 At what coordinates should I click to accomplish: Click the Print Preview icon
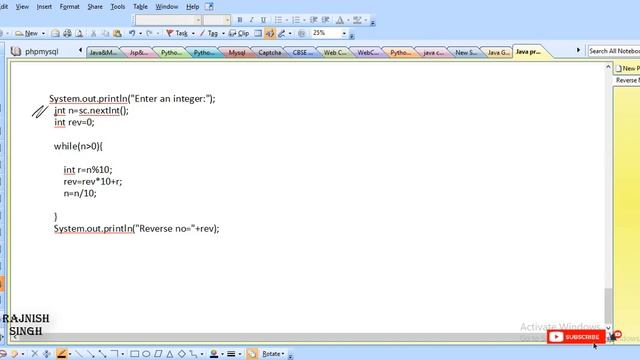[80, 33]
